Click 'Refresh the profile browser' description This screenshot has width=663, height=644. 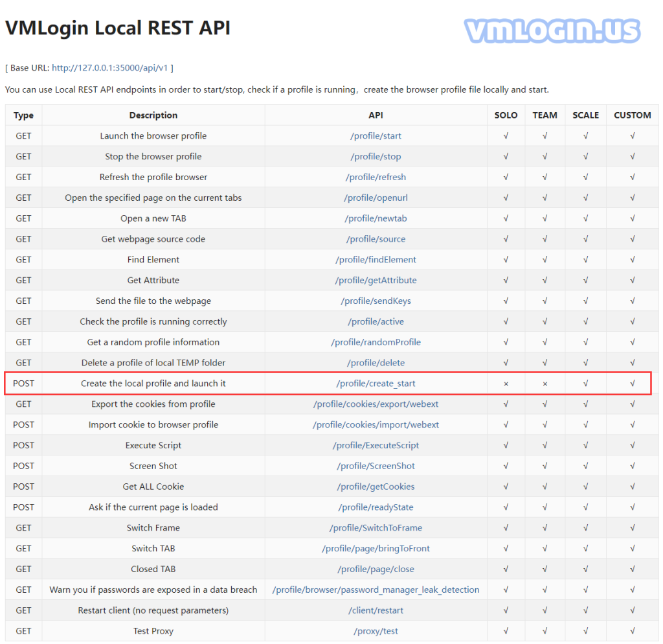click(x=153, y=177)
